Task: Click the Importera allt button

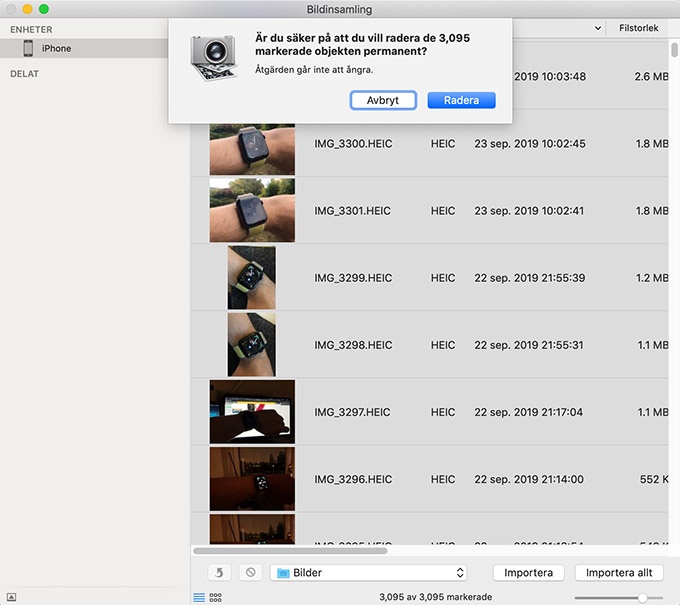Action: [618, 573]
